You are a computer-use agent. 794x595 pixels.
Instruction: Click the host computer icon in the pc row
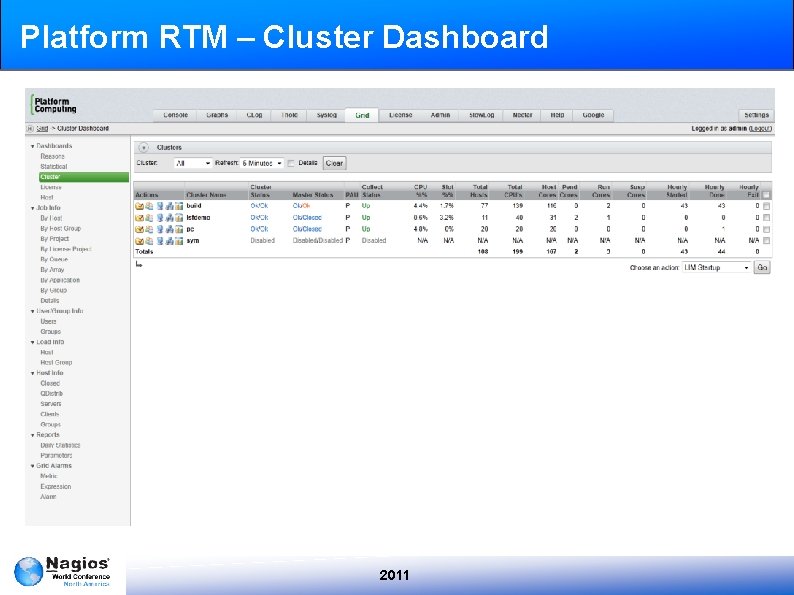tap(160, 229)
